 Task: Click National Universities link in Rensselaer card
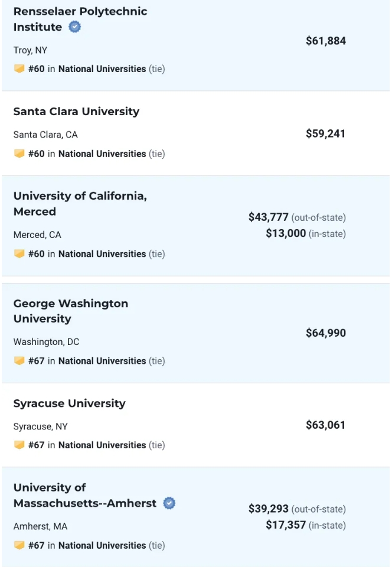(102, 69)
